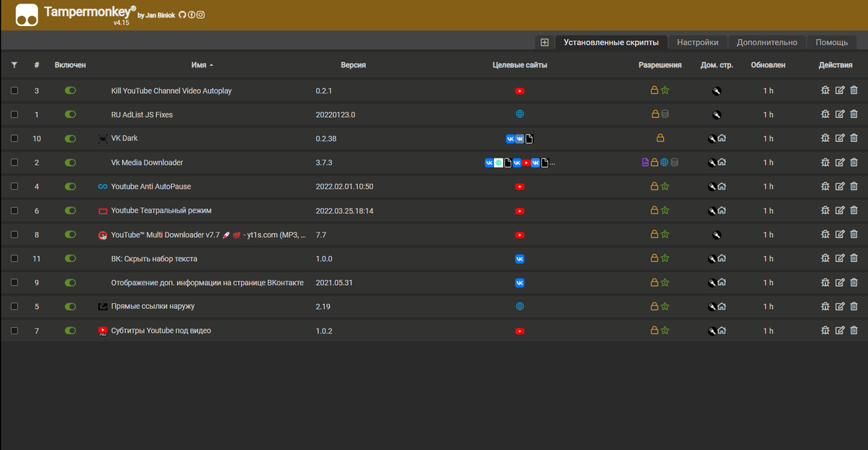Click database storage icon for RU AdList JS Fixes
The image size is (868, 450).
coord(665,114)
